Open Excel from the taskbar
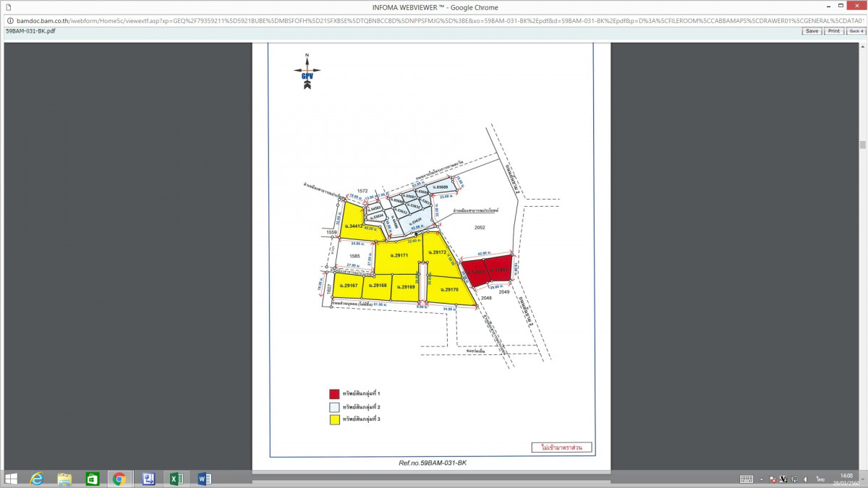Screen dimensions: 868x488 pyautogui.click(x=176, y=479)
